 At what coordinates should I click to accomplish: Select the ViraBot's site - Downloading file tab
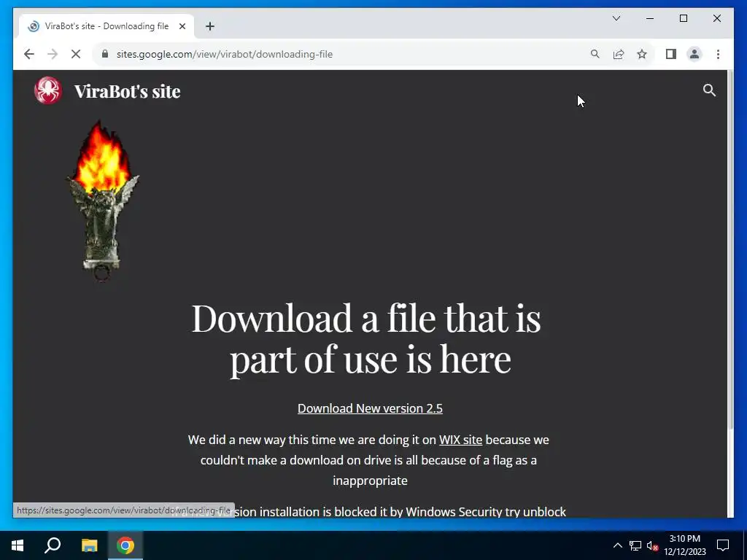tap(107, 26)
